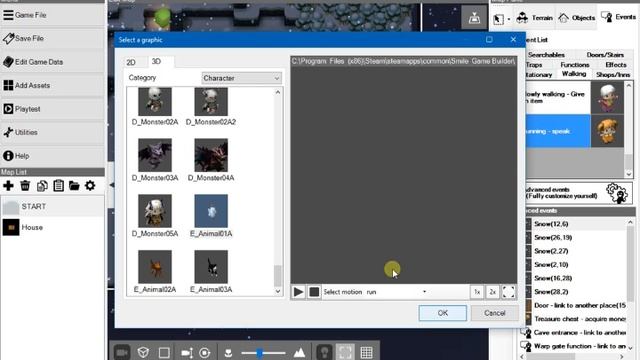The image size is (640, 360).
Task: Open the Utilities menu
Action: 52,132
